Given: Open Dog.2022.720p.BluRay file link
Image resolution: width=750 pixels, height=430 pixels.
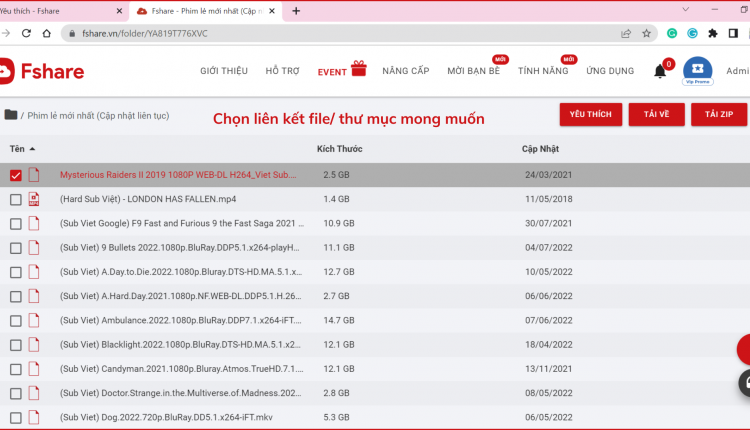Looking at the screenshot, I should [x=166, y=417].
